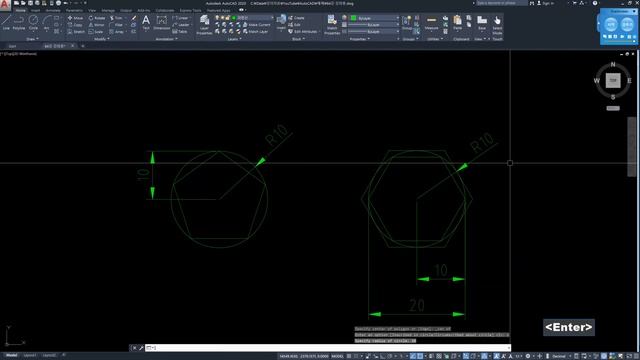Image resolution: width=640 pixels, height=360 pixels.
Task: Open the Home ribbon tab
Action: [20, 10]
